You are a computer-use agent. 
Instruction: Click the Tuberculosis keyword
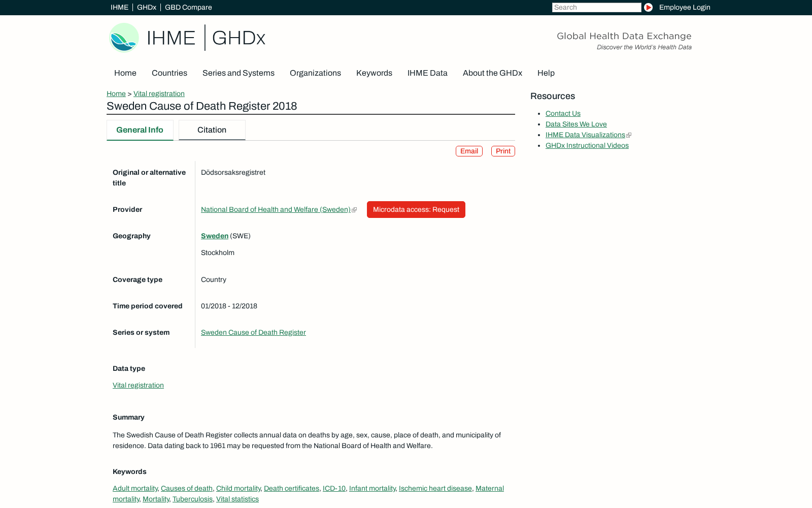pos(192,499)
